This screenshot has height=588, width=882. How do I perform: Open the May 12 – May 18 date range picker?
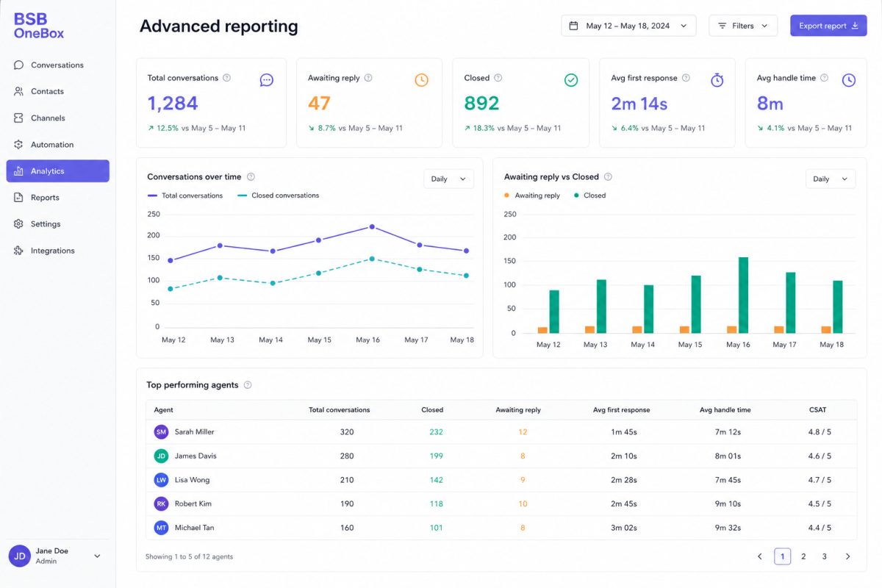pos(628,26)
